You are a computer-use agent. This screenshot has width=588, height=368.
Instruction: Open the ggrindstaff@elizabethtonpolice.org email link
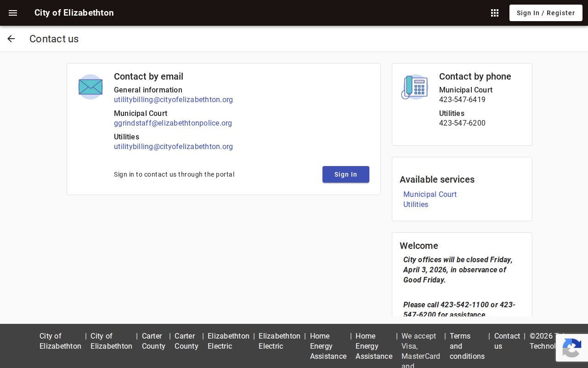[x=173, y=123]
